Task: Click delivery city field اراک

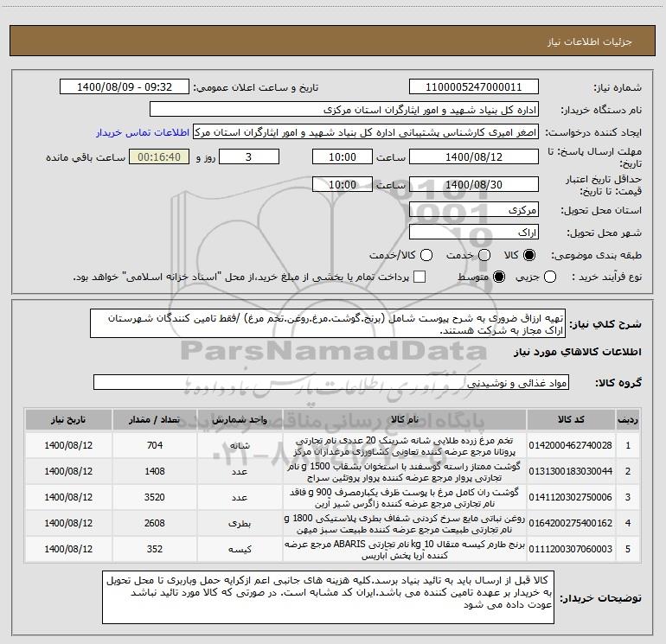Action: (x=474, y=233)
